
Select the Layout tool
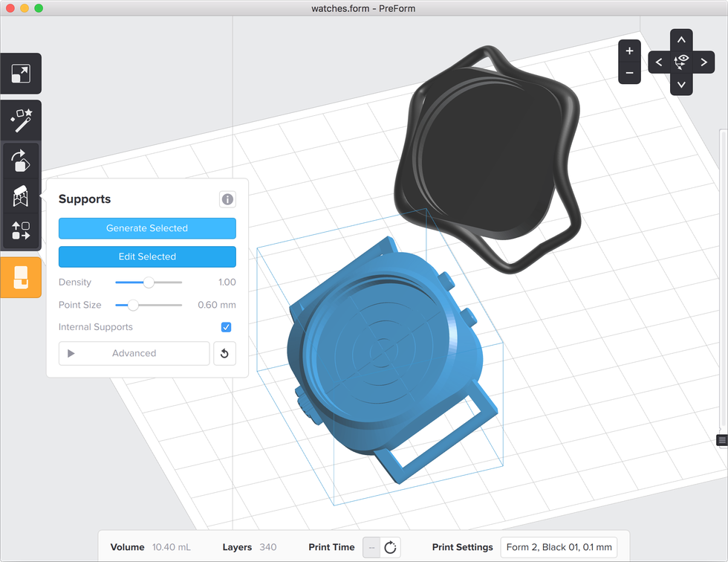[x=21, y=231]
